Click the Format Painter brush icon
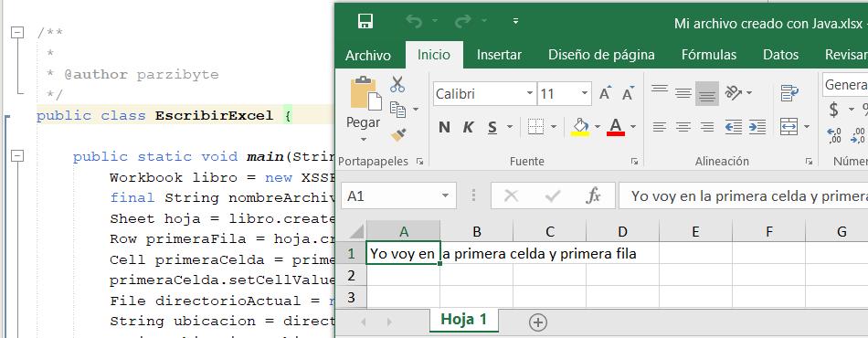The image size is (868, 338). tap(398, 134)
